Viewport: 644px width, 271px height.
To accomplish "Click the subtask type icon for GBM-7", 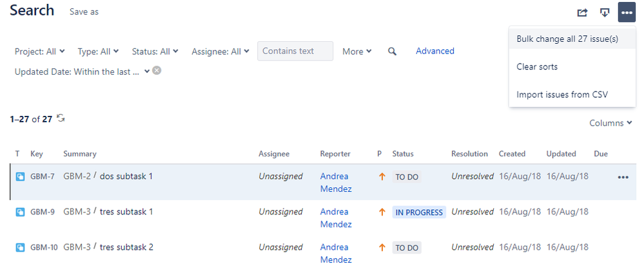I will 20,177.
